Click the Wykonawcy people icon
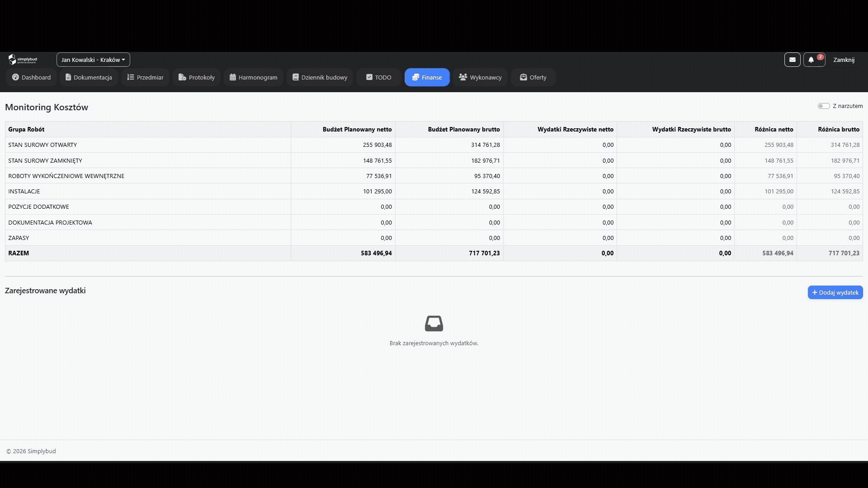This screenshot has width=868, height=488. click(x=463, y=77)
